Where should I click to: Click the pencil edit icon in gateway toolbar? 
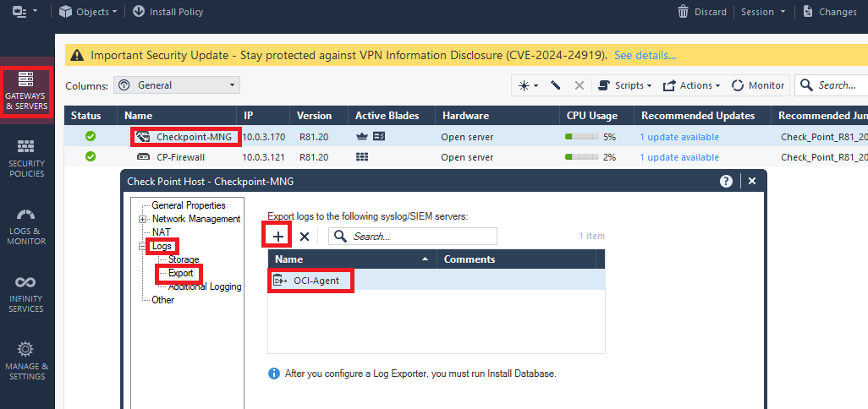click(556, 85)
